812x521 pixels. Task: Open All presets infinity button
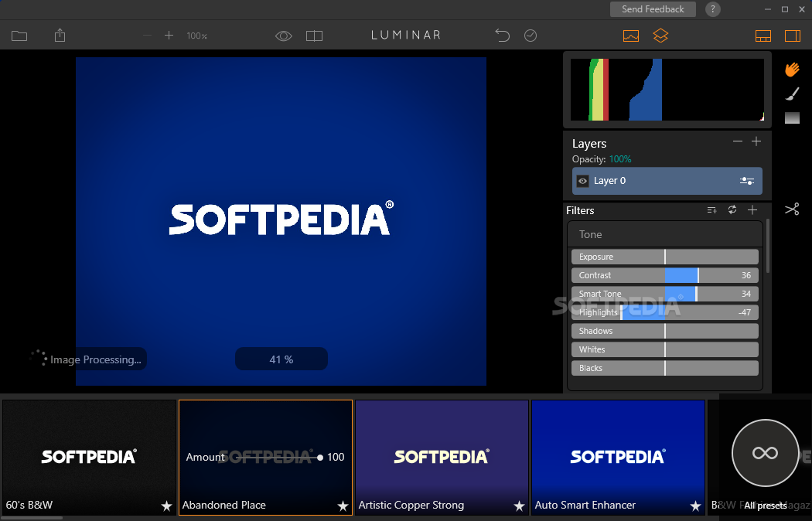click(765, 453)
